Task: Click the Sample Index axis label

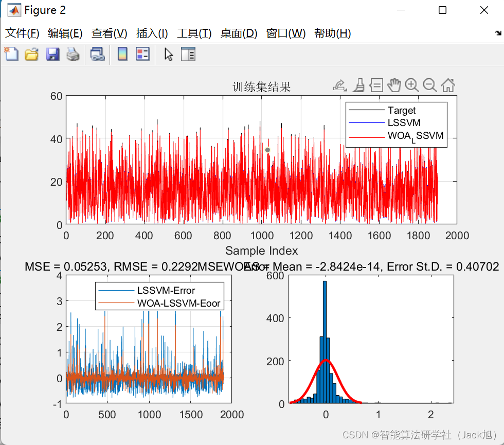Action: click(262, 251)
